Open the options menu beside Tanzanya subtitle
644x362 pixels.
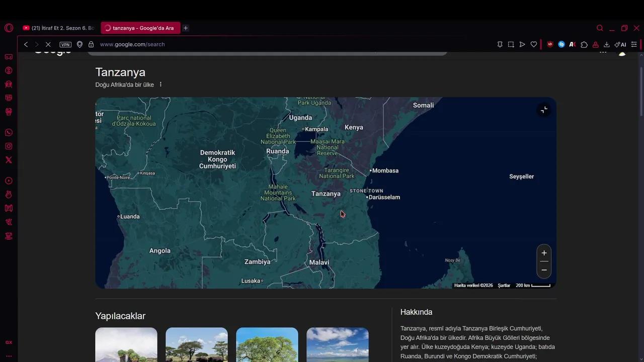pos(160,84)
